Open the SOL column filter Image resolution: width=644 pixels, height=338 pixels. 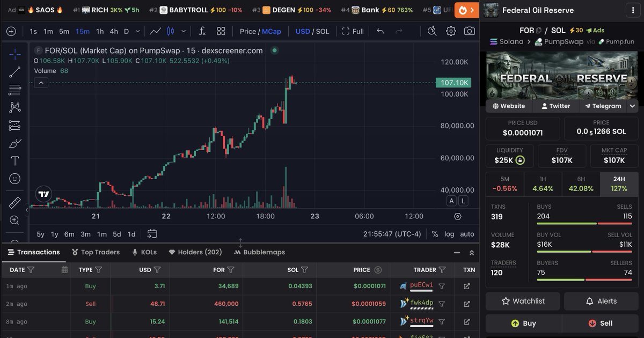click(304, 270)
